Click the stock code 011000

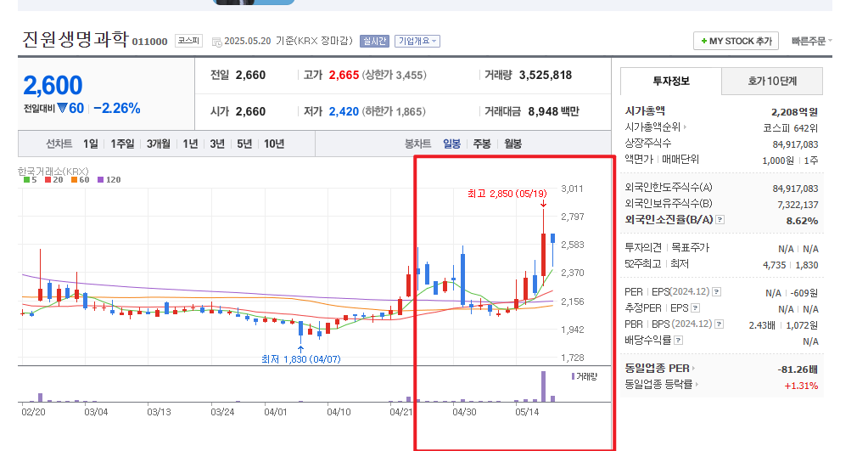click(149, 42)
